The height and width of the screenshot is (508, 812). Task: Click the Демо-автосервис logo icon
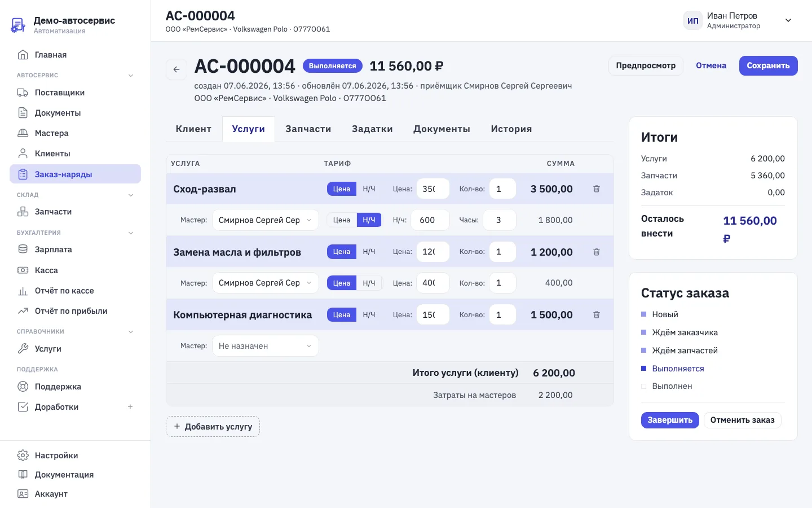click(x=18, y=25)
